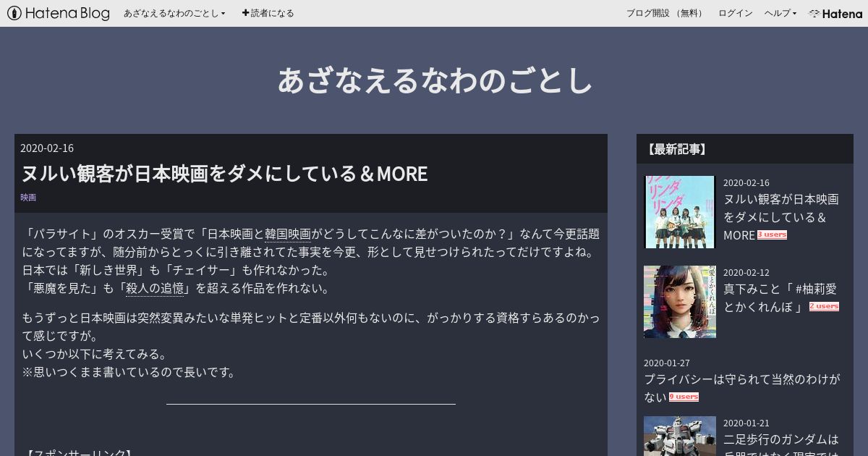Click the 3 users bookmark badge
This screenshot has width=868, height=456.
coord(772,235)
